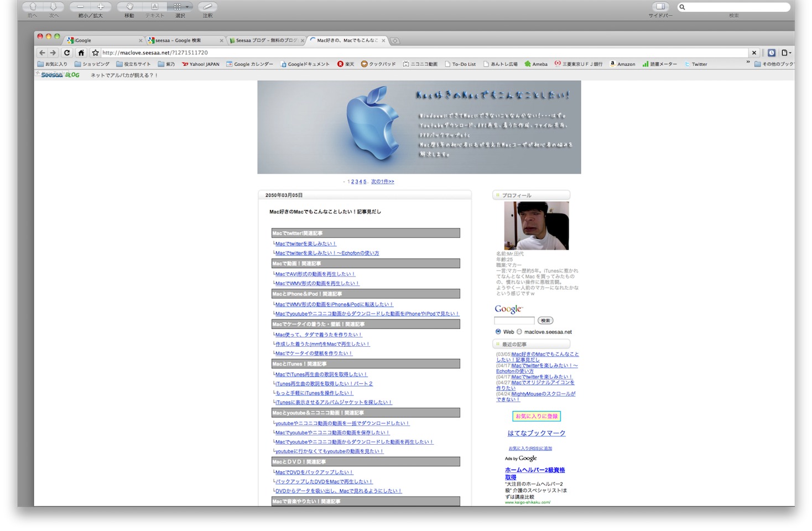Open the 楽天 bookmark

pyautogui.click(x=346, y=64)
